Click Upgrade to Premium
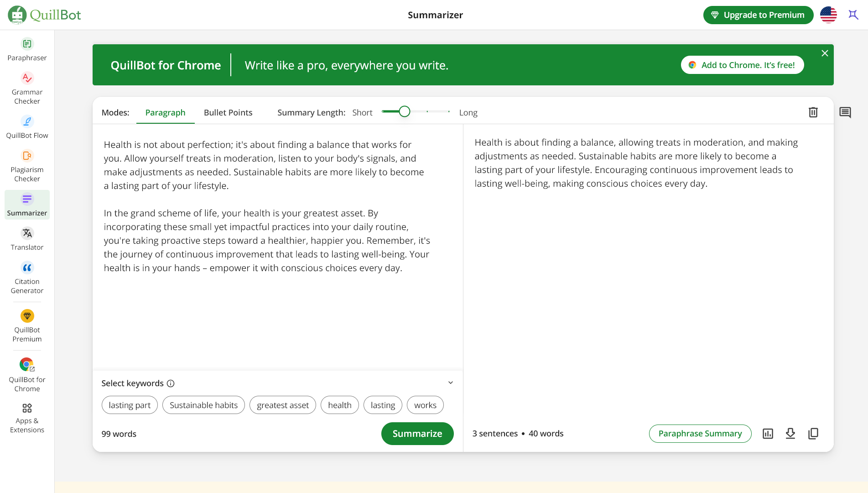868x493 pixels. pyautogui.click(x=758, y=15)
